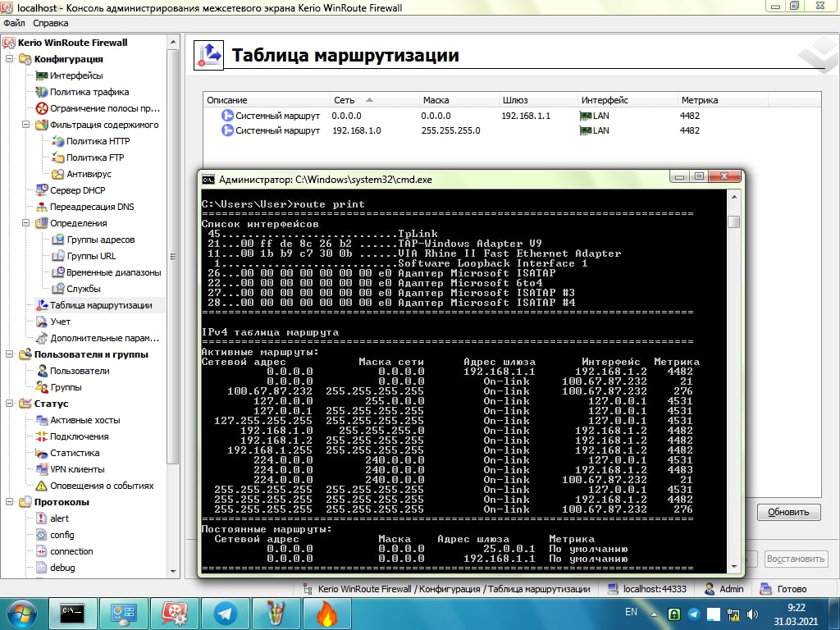Click gateway cell 192.168.1.1
This screenshot has height=630, width=840.
tap(526, 116)
